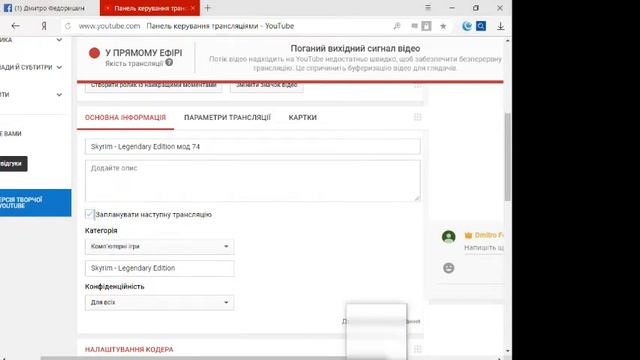This screenshot has width=640, height=360.
Task: Close the Панель керування tab
Action: coord(193,8)
